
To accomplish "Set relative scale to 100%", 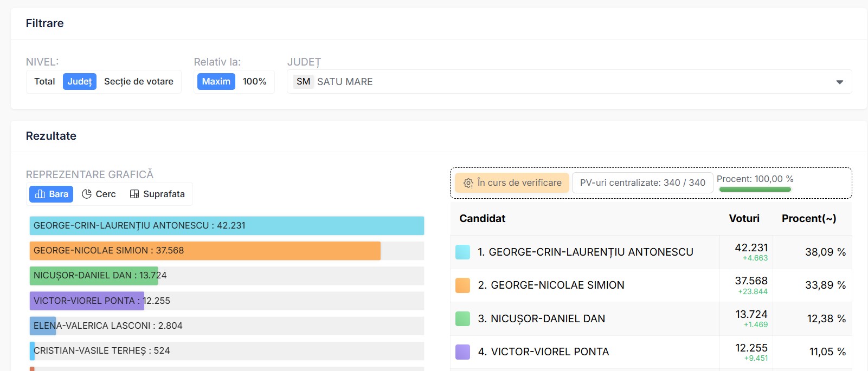I will click(x=254, y=82).
